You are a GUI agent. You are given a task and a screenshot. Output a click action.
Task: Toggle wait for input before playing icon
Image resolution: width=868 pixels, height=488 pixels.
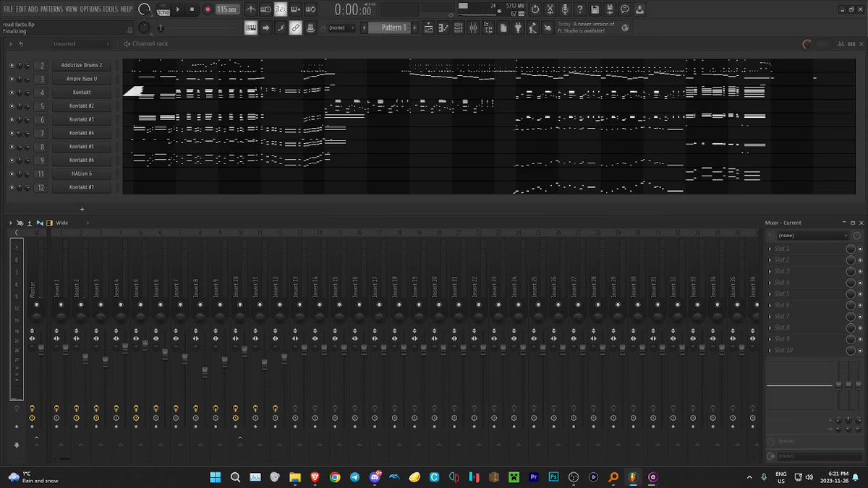click(265, 9)
